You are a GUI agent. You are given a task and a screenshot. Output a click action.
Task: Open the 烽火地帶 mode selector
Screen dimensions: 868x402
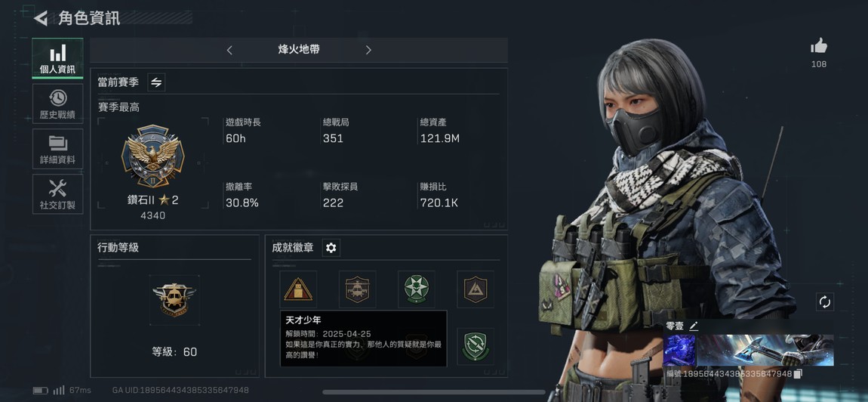[299, 50]
